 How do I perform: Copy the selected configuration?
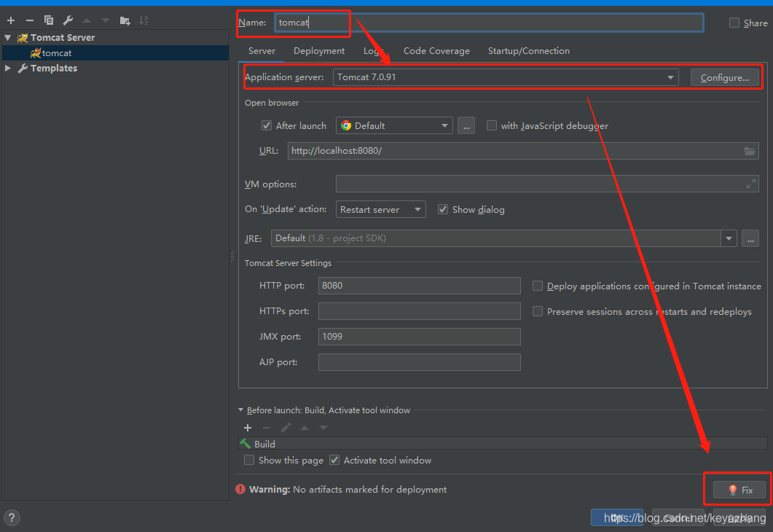pos(48,20)
